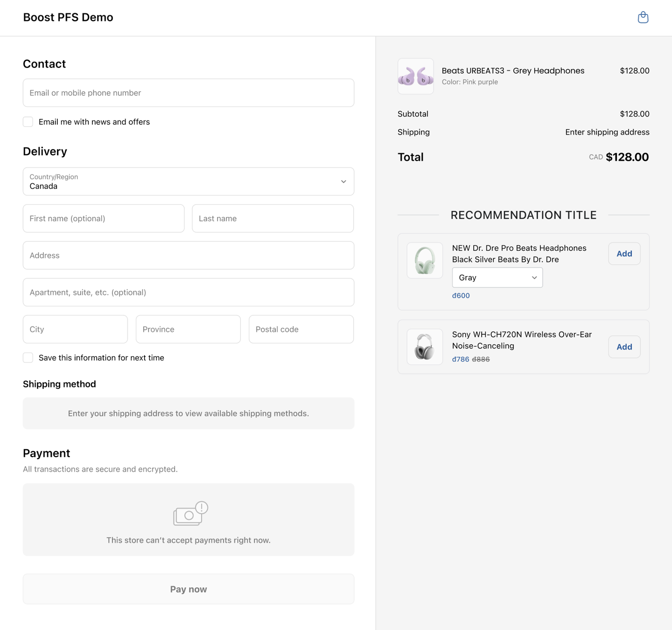Viewport: 672px width, 630px height.
Task: Open the Country/Region dropdown
Action: click(x=189, y=182)
